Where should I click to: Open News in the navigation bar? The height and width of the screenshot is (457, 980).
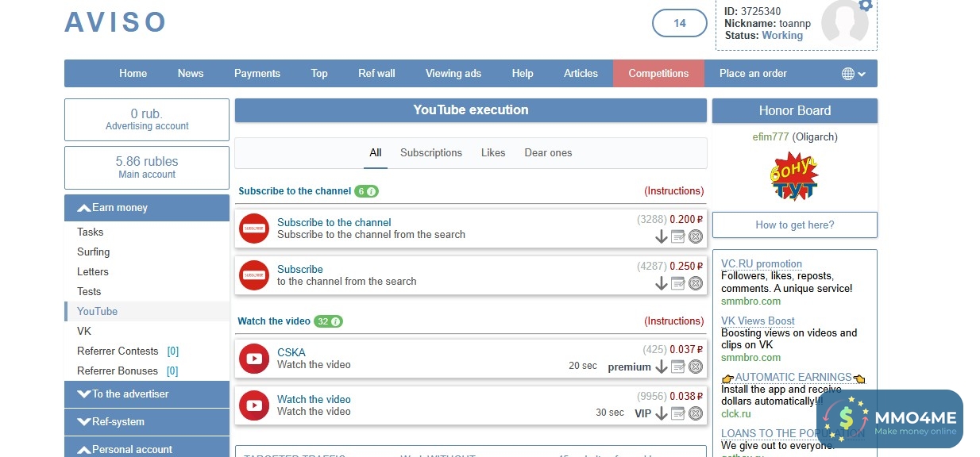coord(191,73)
